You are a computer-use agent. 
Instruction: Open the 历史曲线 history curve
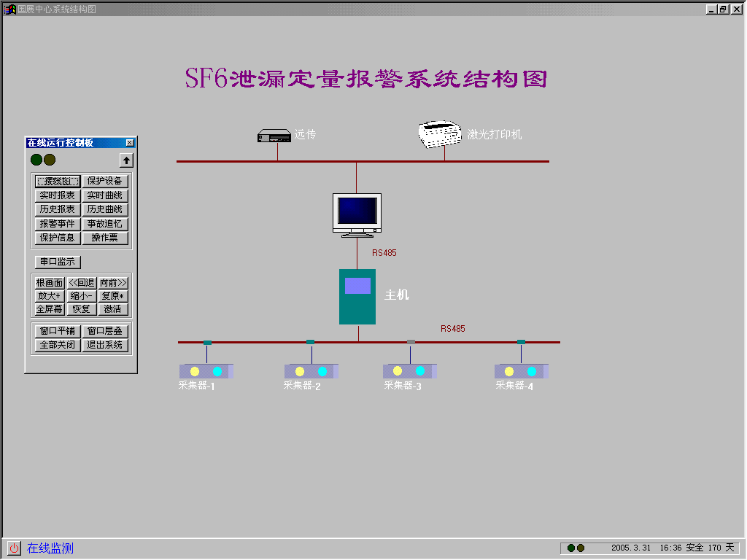coord(105,209)
